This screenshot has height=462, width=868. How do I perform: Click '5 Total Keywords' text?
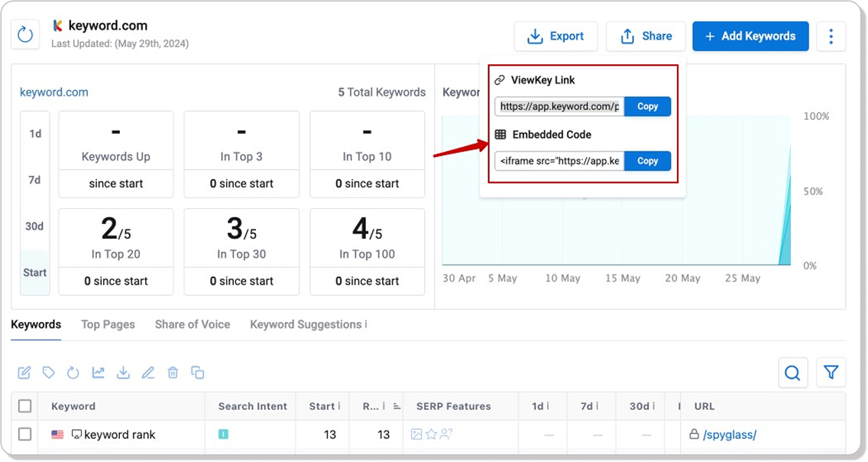(x=382, y=93)
